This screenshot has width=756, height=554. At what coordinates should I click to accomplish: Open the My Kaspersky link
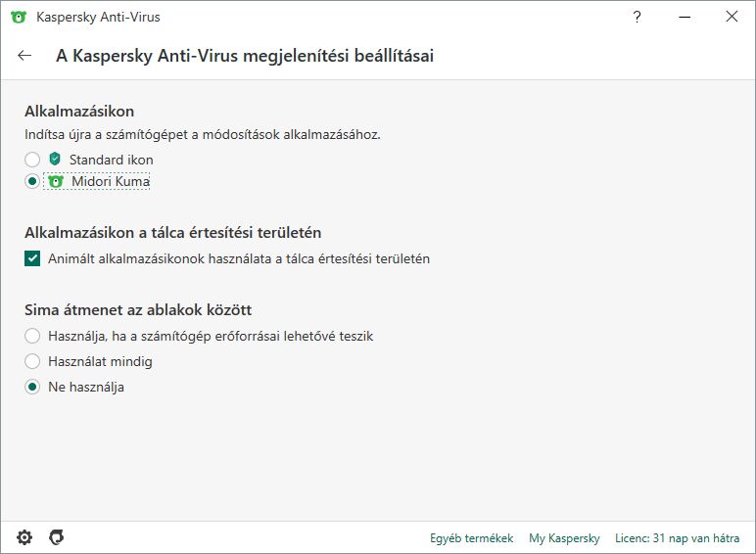[x=564, y=538]
